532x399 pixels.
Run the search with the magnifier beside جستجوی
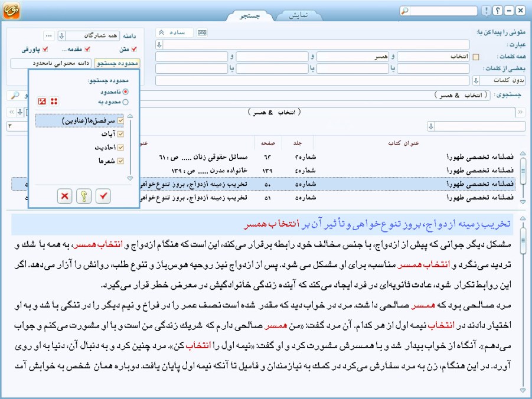coord(15,96)
